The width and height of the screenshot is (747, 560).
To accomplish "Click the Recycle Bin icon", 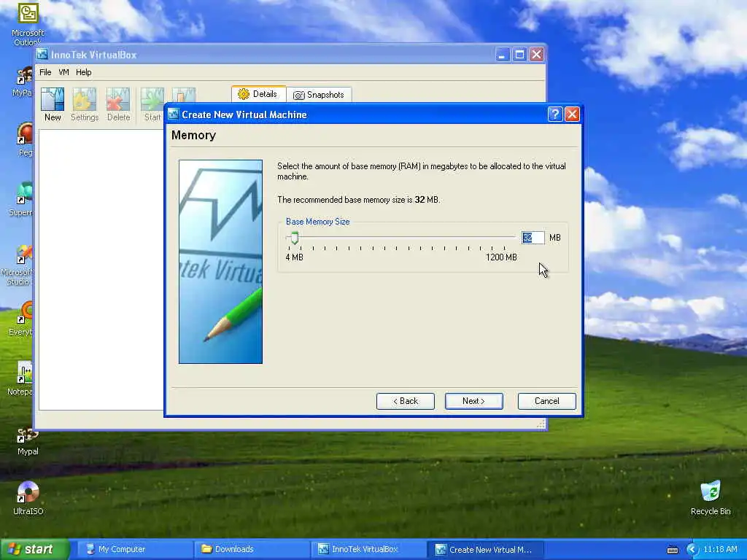I will coord(711,498).
